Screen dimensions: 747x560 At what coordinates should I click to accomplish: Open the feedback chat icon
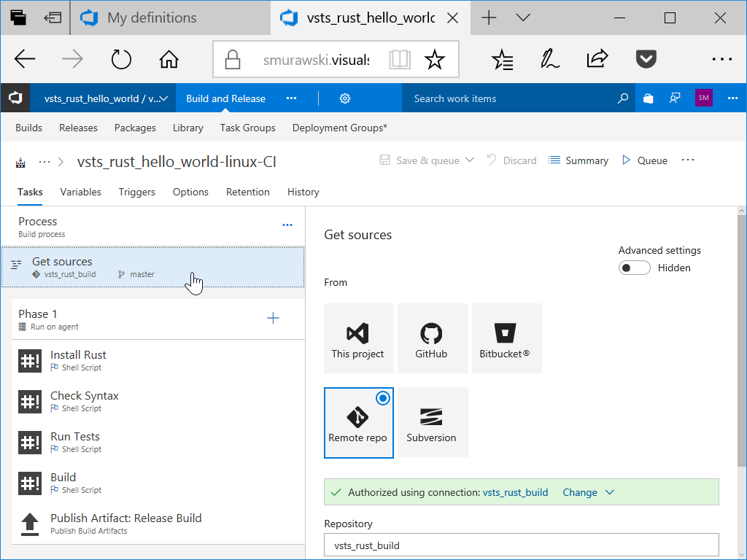pyautogui.click(x=675, y=98)
